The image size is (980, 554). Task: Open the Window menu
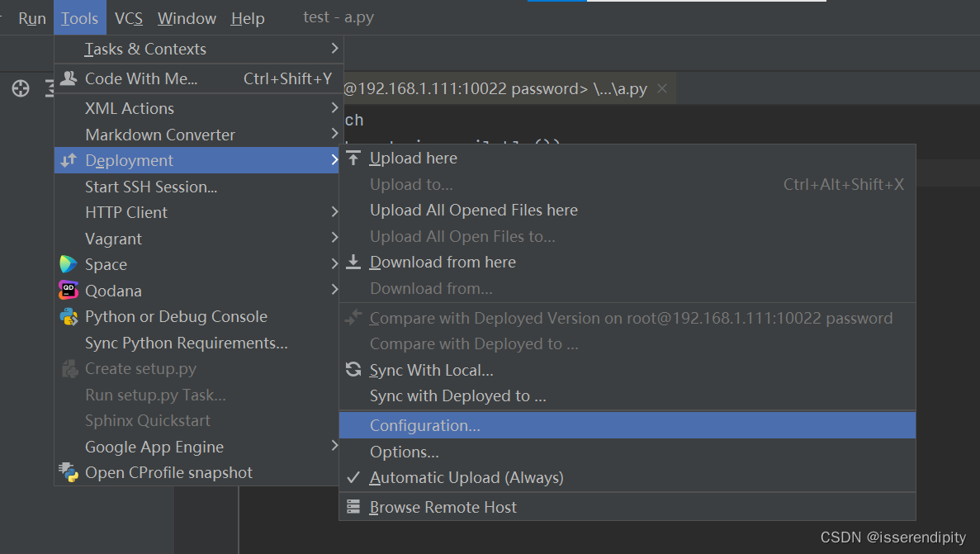tap(187, 17)
